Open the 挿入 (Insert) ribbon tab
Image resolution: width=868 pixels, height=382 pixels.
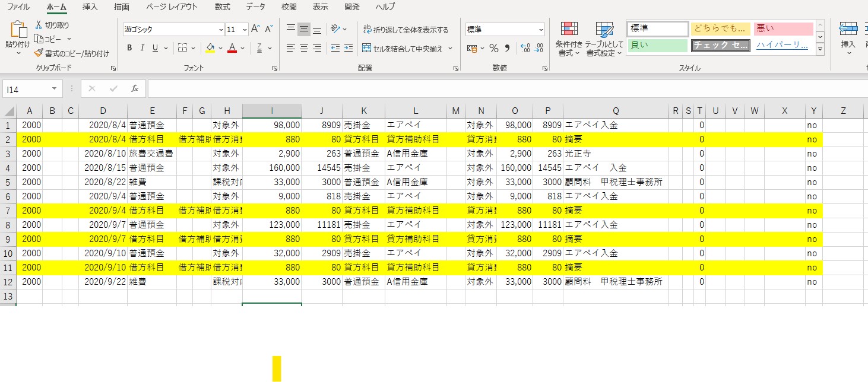[x=90, y=7]
